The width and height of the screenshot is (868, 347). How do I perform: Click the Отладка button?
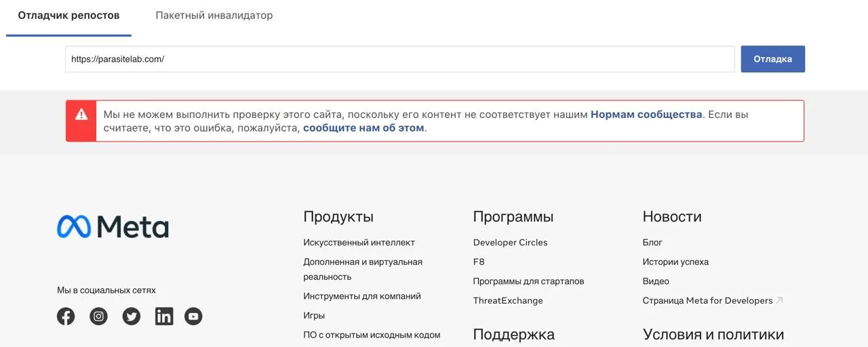[x=773, y=59]
